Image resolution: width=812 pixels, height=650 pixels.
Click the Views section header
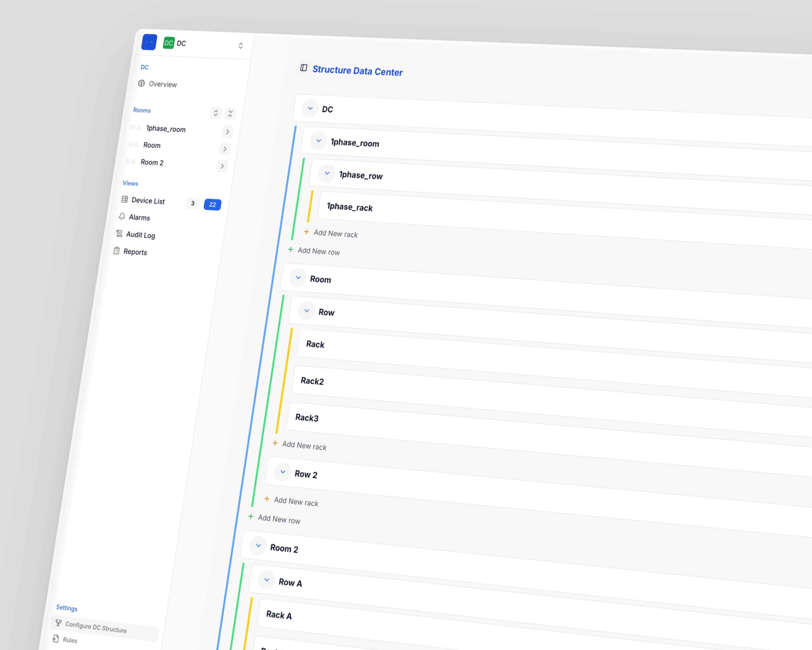click(130, 183)
